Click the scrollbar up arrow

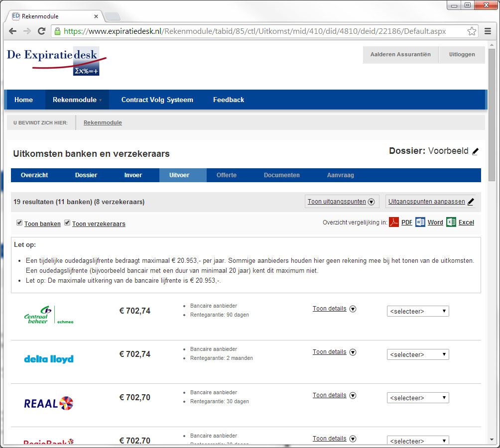pos(492,45)
